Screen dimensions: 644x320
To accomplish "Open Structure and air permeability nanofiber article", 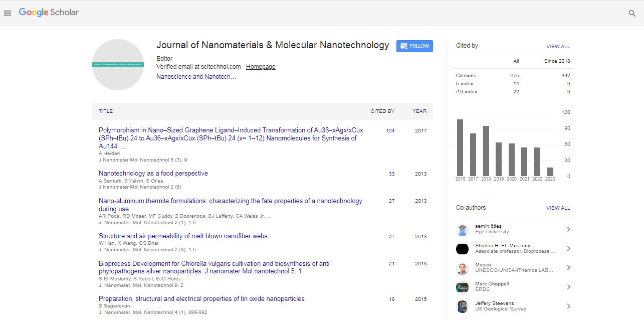I will click(183, 236).
